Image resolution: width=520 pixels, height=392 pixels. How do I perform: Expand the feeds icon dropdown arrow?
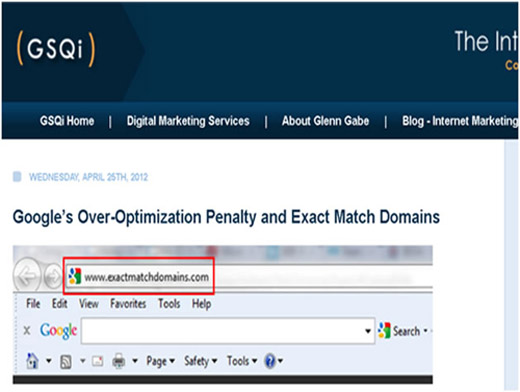[x=83, y=361]
